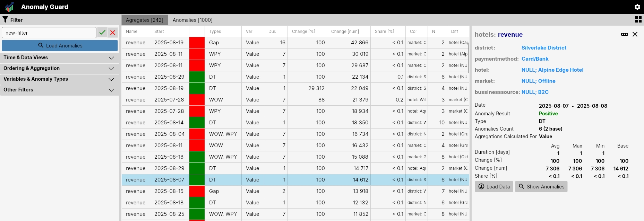Sort by Dur. column header
This screenshot has height=221, width=644.
tap(276, 31)
